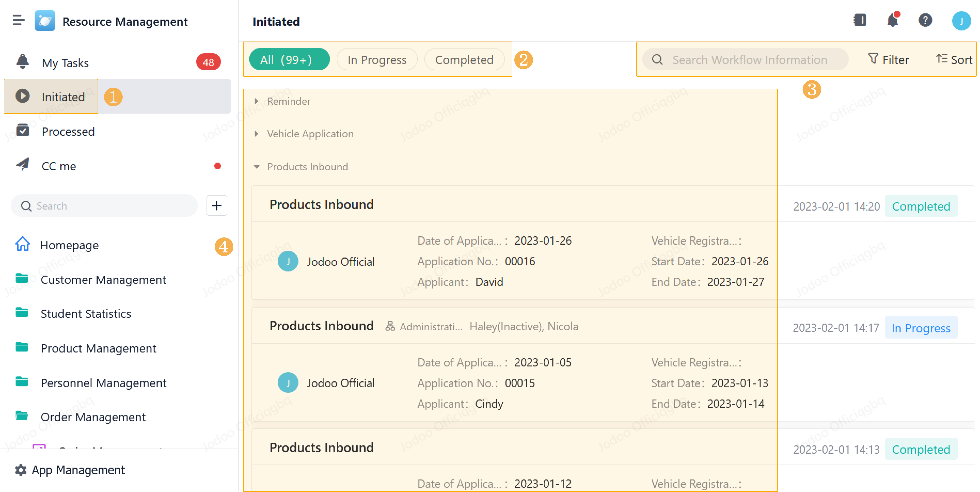Collapse sidebar with hamburger menu icon
980x492 pixels.
18,20
